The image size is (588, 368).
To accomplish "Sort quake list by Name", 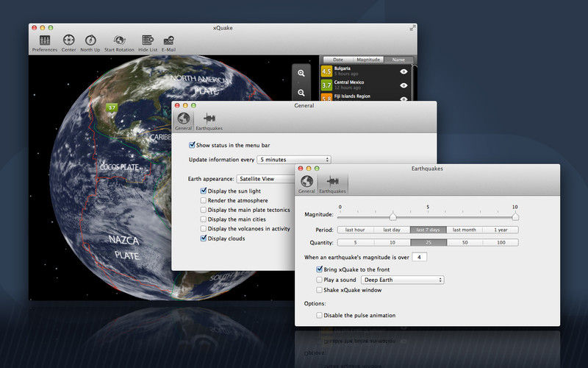I will (x=398, y=60).
